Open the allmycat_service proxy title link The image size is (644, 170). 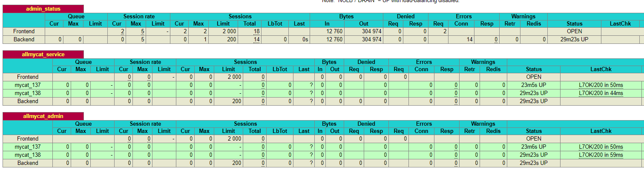(x=43, y=55)
